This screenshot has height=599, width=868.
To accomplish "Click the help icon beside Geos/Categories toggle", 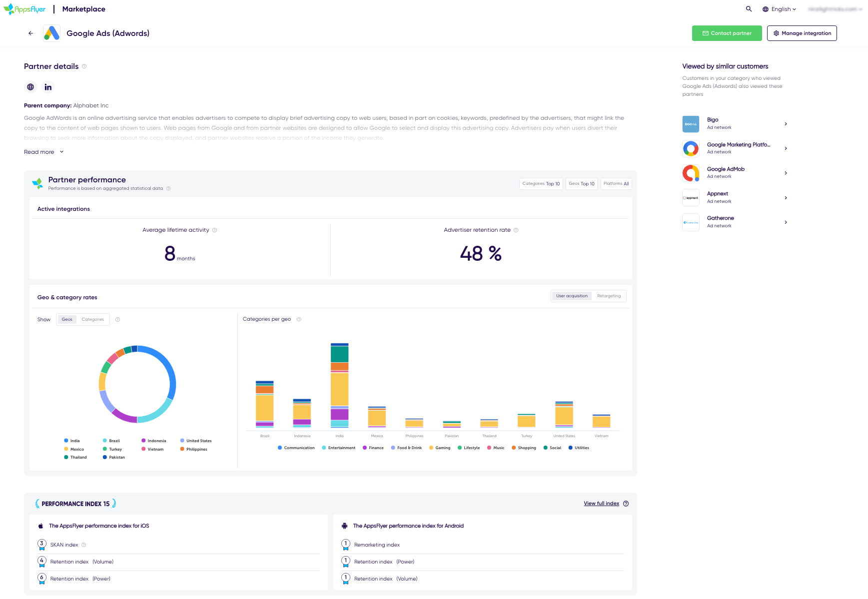I will [117, 319].
